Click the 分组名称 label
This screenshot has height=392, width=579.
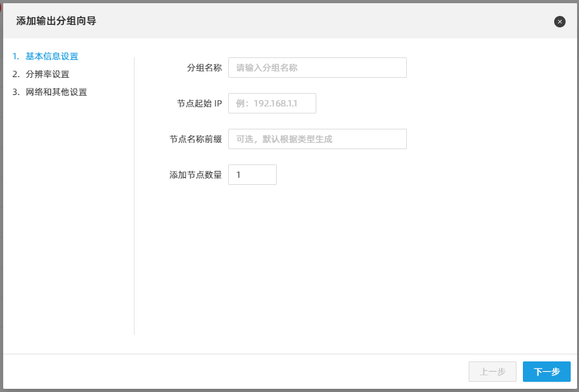(x=204, y=68)
